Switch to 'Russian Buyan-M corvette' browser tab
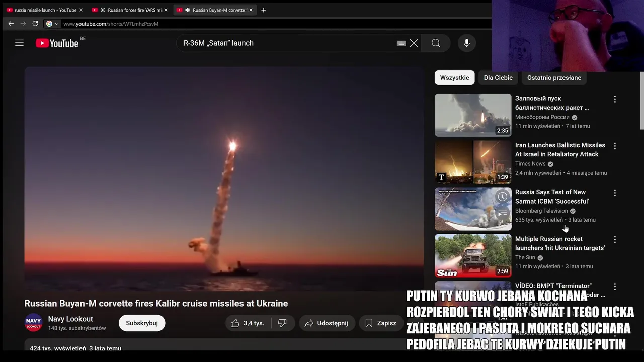The height and width of the screenshot is (362, 644). pos(215,10)
